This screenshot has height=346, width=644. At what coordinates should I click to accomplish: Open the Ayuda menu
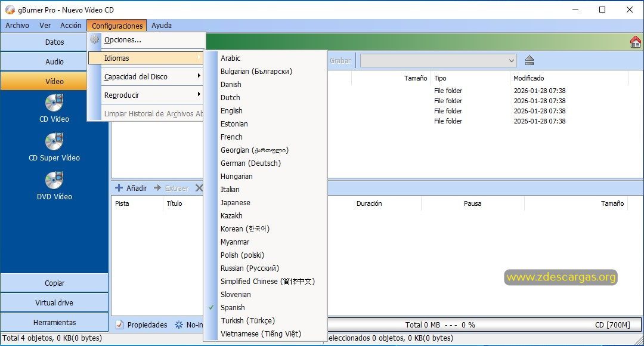click(162, 26)
